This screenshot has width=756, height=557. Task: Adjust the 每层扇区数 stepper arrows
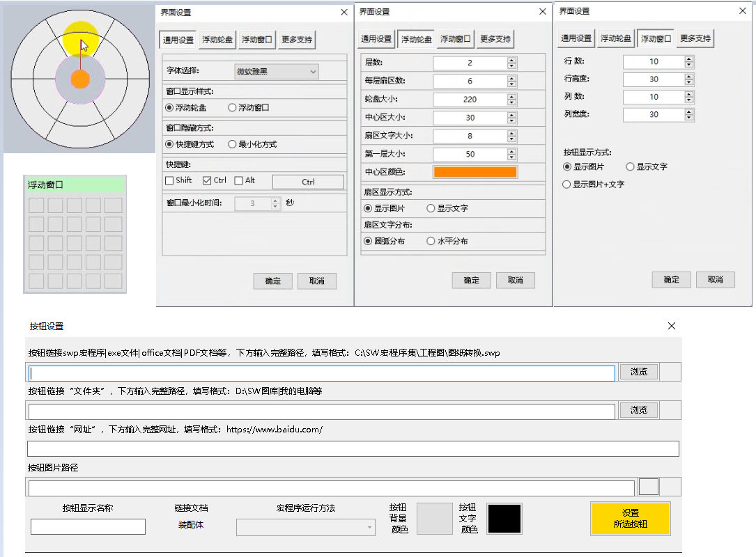(x=511, y=81)
